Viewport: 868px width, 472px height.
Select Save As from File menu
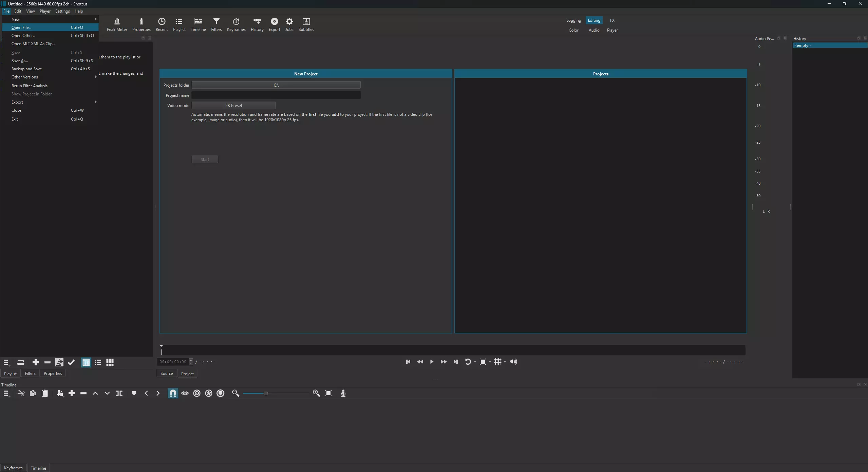coord(20,61)
